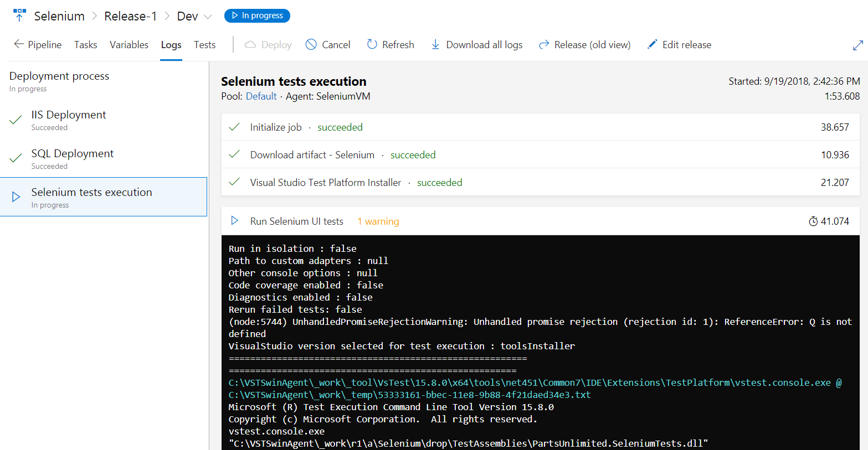Click the Selenium tests execution title
Viewport: 868px width, 450px height.
click(x=294, y=81)
